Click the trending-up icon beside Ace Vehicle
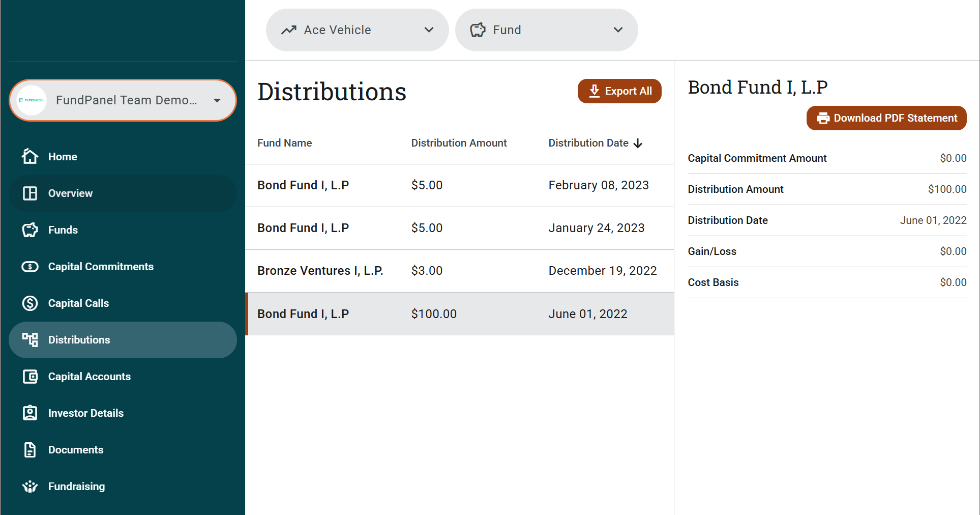This screenshot has width=980, height=515. pyautogui.click(x=289, y=30)
